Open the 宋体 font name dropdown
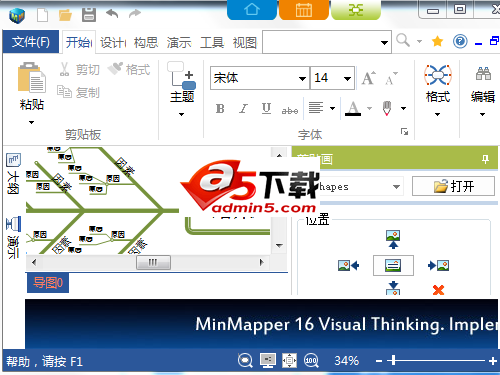Viewport: 500px width, 375px height. [x=302, y=79]
